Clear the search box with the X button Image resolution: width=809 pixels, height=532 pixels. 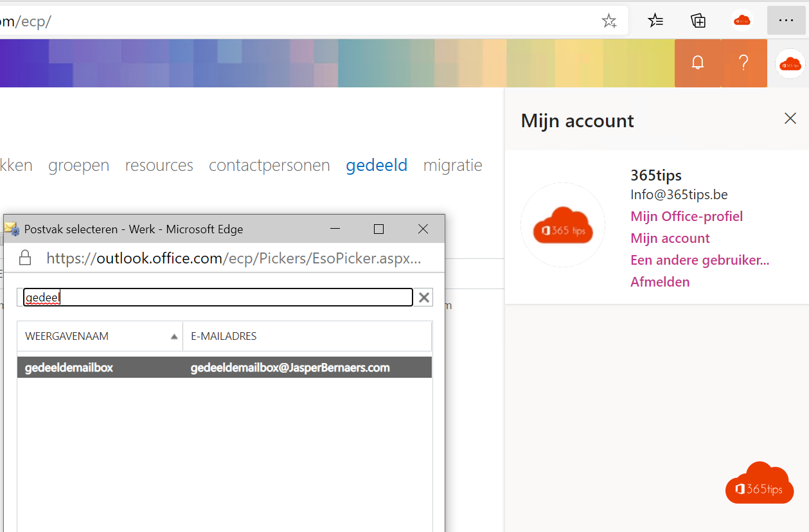point(424,297)
